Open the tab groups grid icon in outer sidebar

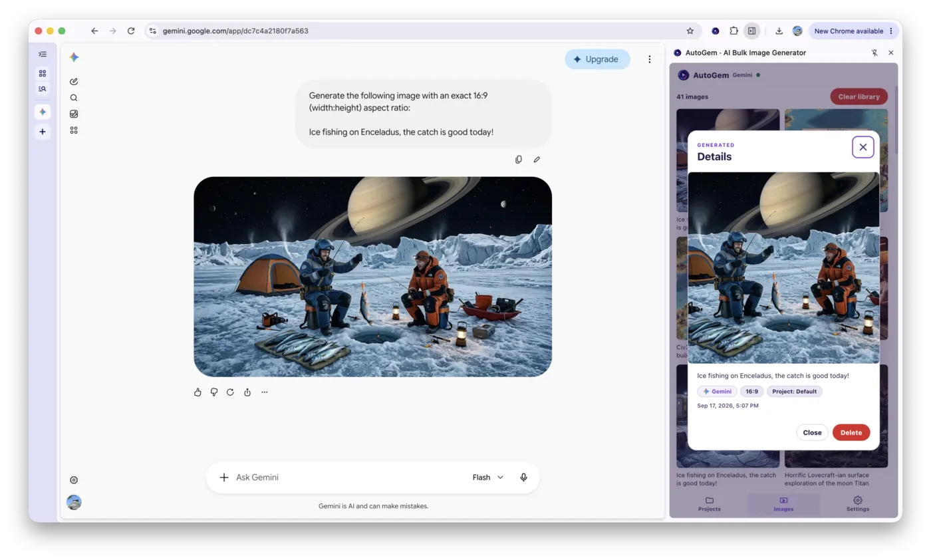43,73
